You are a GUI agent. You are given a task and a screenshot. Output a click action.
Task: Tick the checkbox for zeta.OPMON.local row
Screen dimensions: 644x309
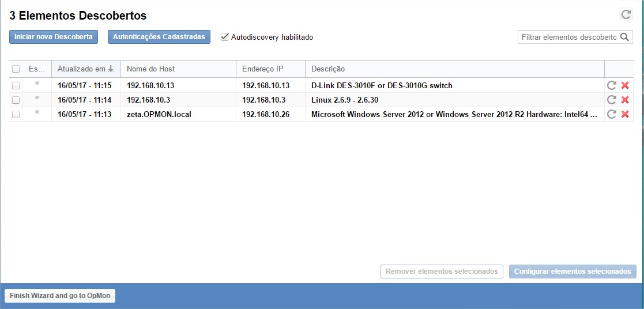pyautogui.click(x=16, y=114)
